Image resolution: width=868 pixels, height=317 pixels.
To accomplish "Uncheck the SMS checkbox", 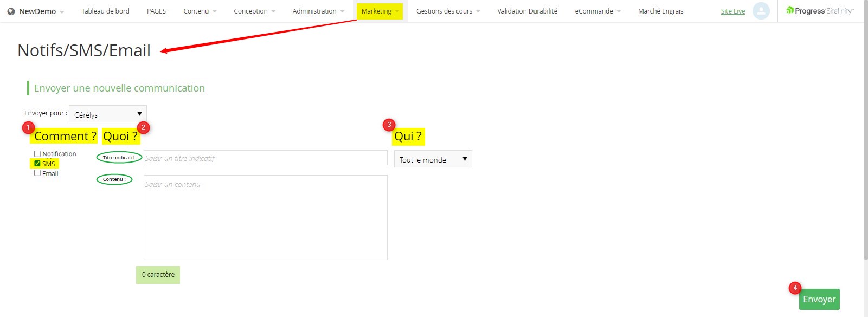I will 37,164.
